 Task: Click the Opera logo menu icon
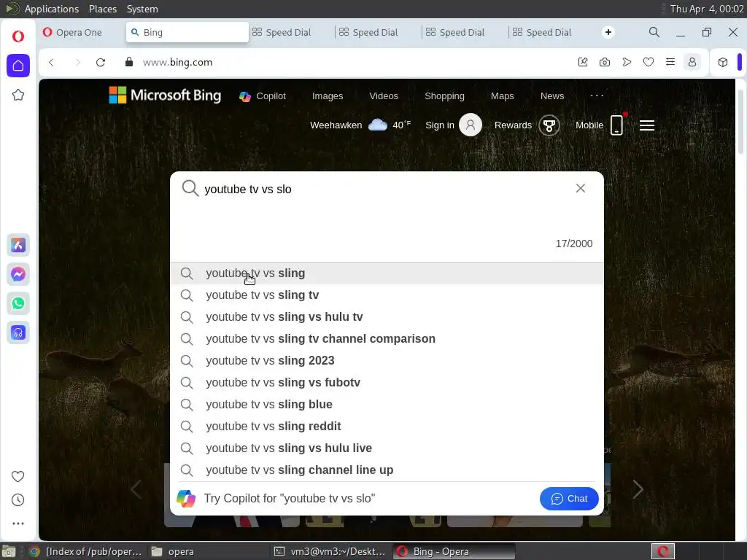tap(18, 36)
